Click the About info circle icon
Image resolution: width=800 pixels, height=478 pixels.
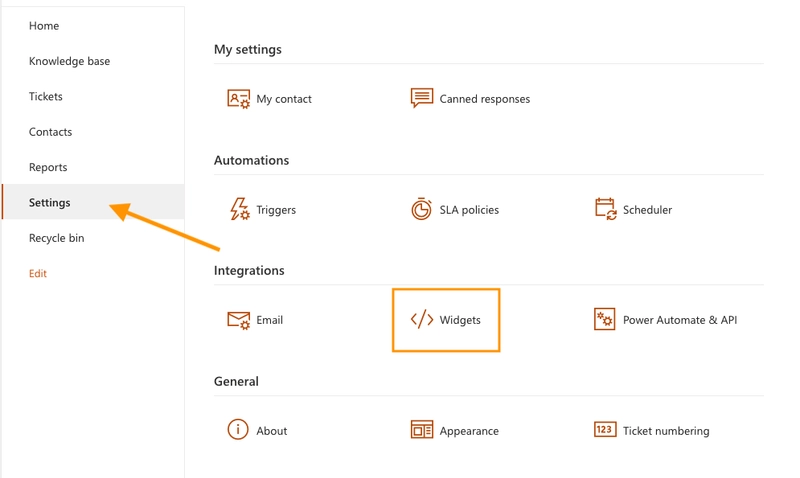pos(238,430)
